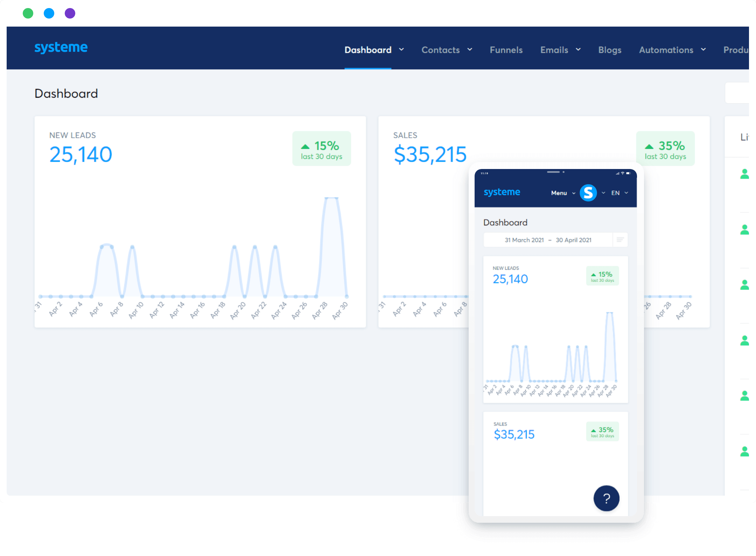756x556 pixels.
Task: Open the Blogs menu item
Action: [610, 50]
